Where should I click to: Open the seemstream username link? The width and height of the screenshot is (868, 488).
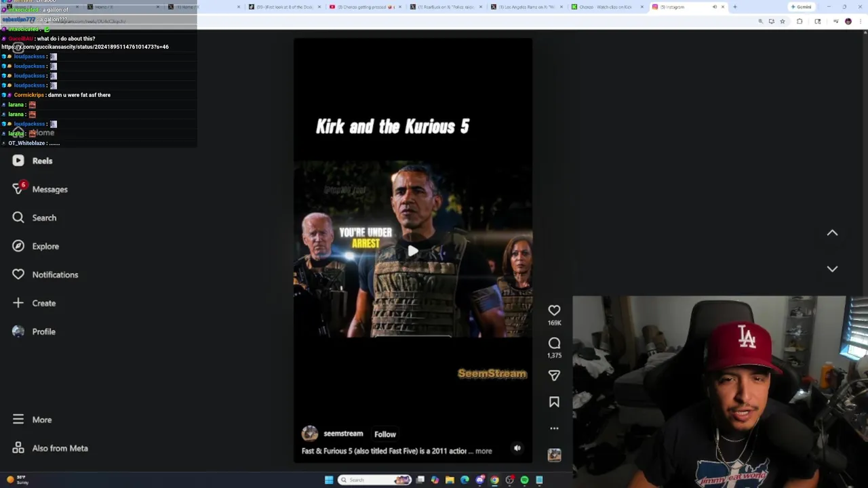coord(343,434)
